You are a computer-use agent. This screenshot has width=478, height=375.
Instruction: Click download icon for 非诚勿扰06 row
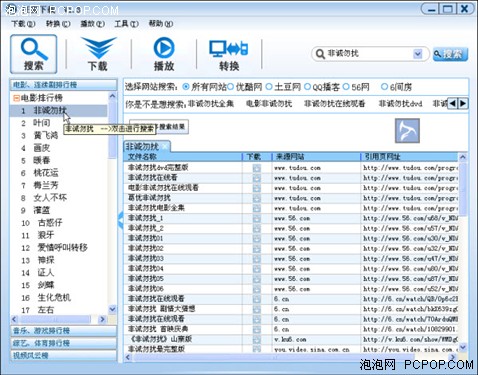pos(257,289)
